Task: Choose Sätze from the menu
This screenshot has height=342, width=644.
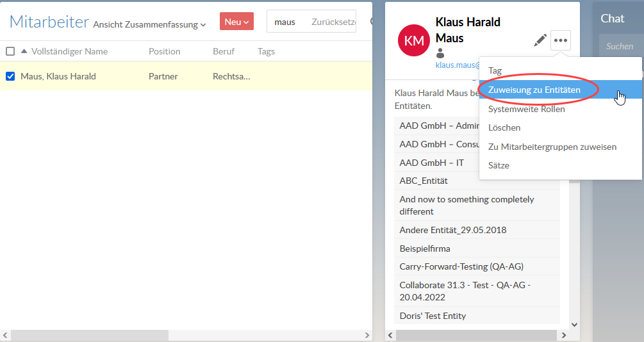Action: click(x=560, y=165)
